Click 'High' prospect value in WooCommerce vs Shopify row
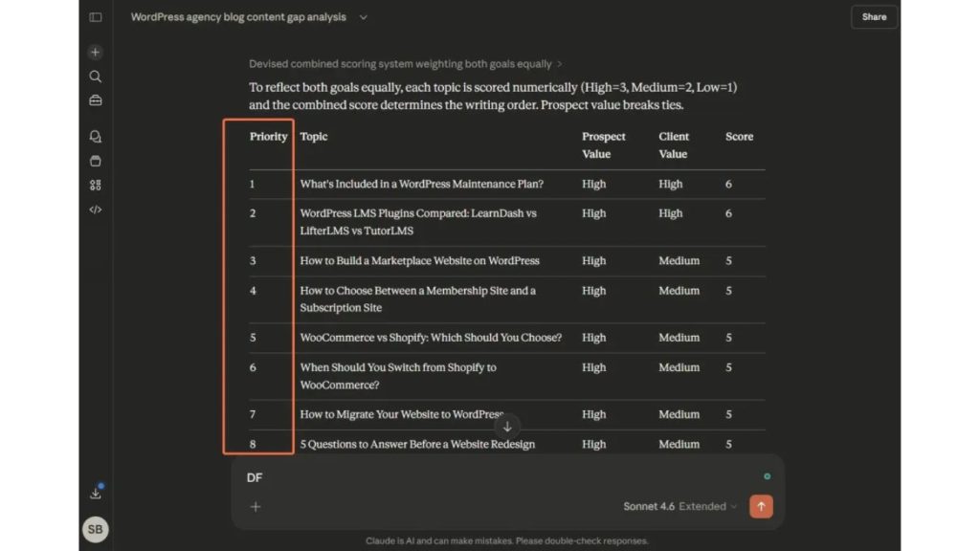Image resolution: width=980 pixels, height=551 pixels. point(593,338)
